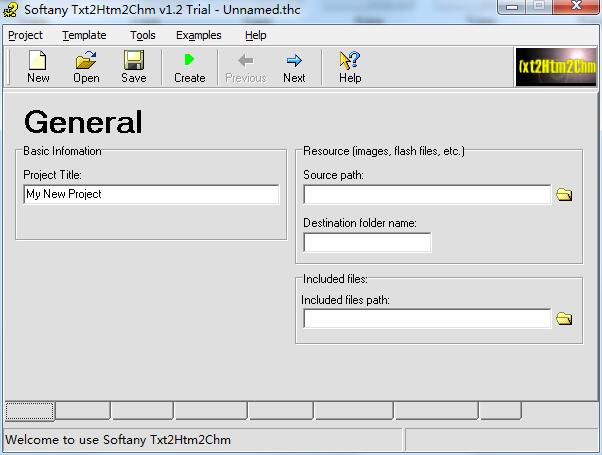Start building with the green Create icon
602x455 pixels.
tap(189, 67)
